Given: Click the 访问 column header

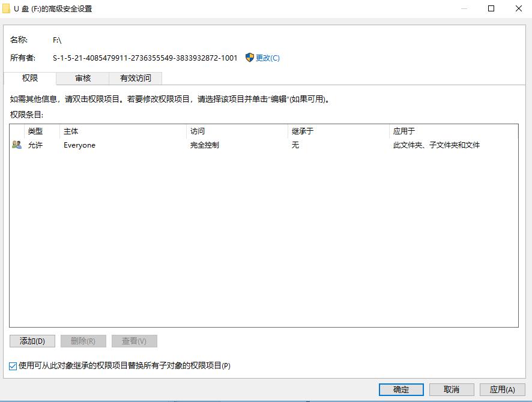Looking at the screenshot, I should (196, 131).
